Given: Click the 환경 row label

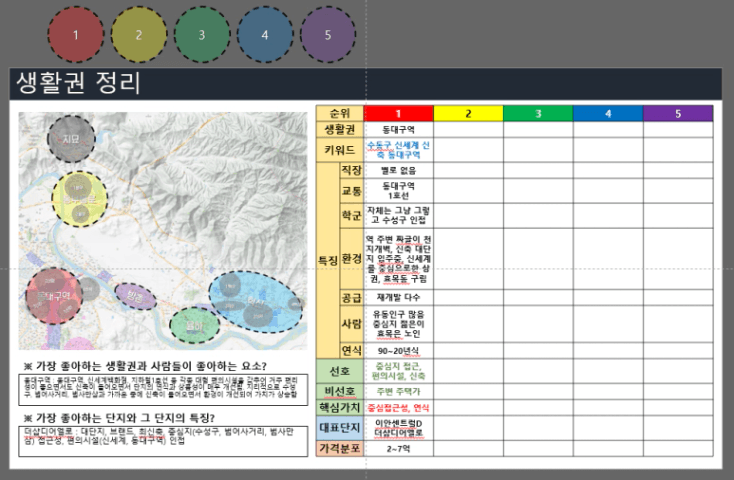Looking at the screenshot, I should [x=352, y=259].
